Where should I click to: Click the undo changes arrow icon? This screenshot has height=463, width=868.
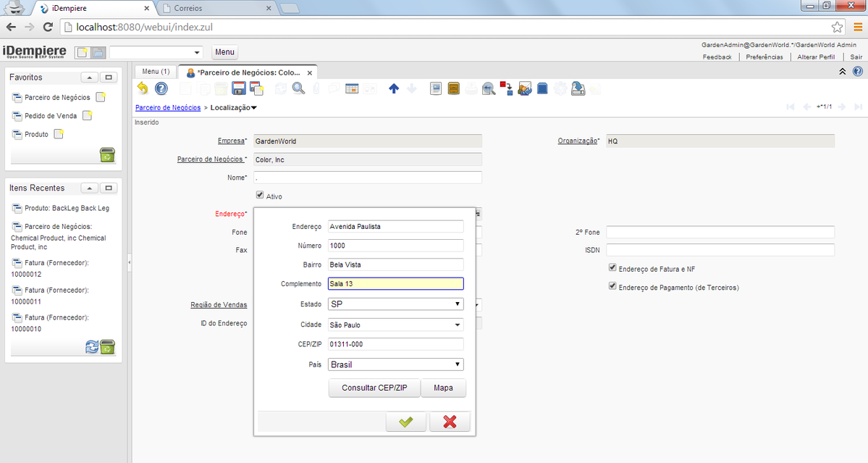[142, 88]
